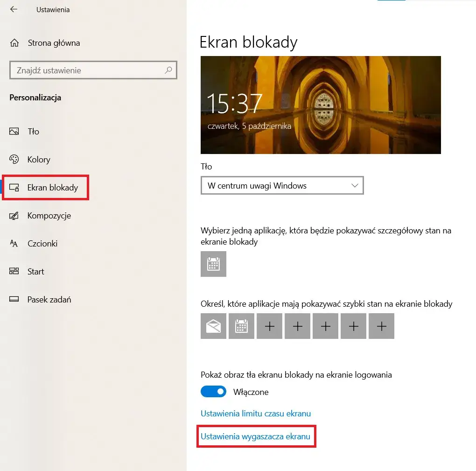Open the calendar detailed status app icon
The width and height of the screenshot is (476, 471).
(213, 264)
